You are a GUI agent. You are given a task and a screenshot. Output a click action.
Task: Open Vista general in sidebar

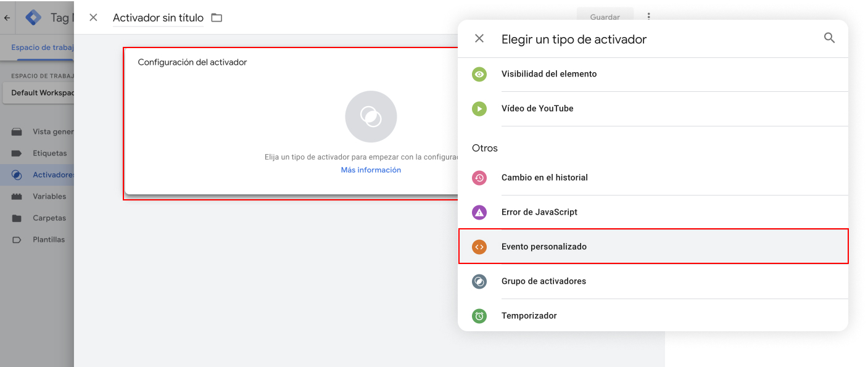tap(37, 132)
